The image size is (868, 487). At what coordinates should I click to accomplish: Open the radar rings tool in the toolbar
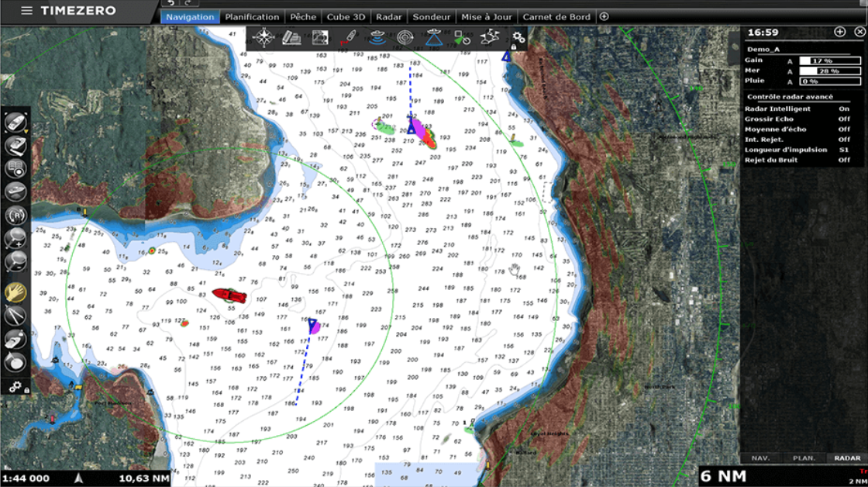(x=405, y=36)
